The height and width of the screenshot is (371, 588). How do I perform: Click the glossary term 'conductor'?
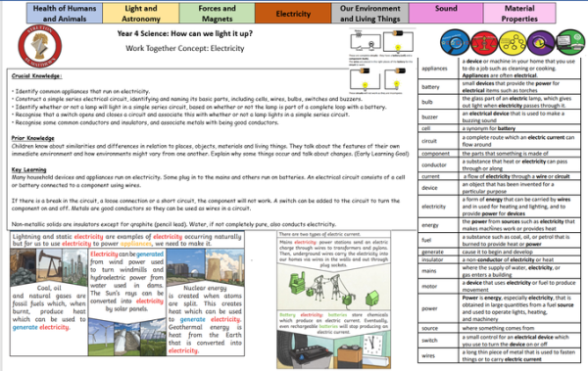[x=434, y=164]
